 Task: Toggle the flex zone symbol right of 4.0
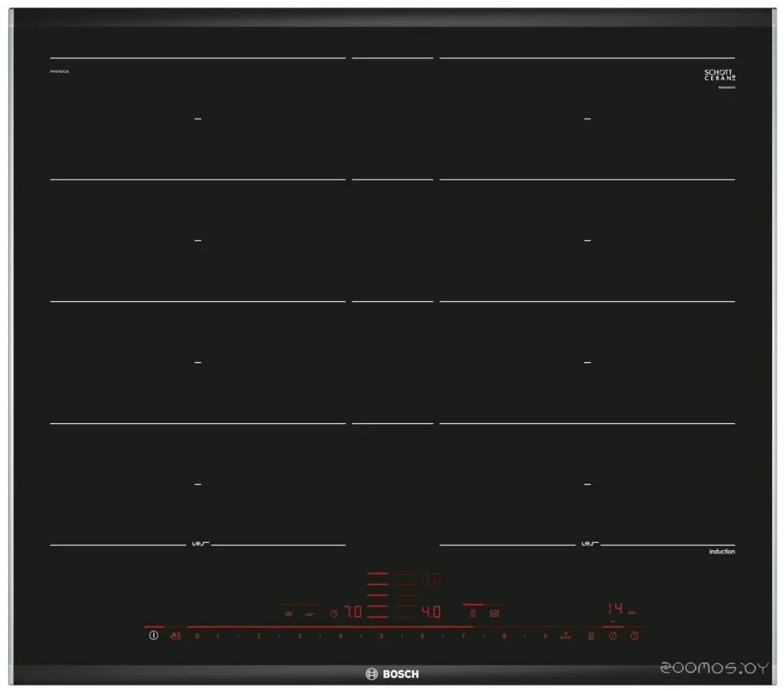(494, 613)
